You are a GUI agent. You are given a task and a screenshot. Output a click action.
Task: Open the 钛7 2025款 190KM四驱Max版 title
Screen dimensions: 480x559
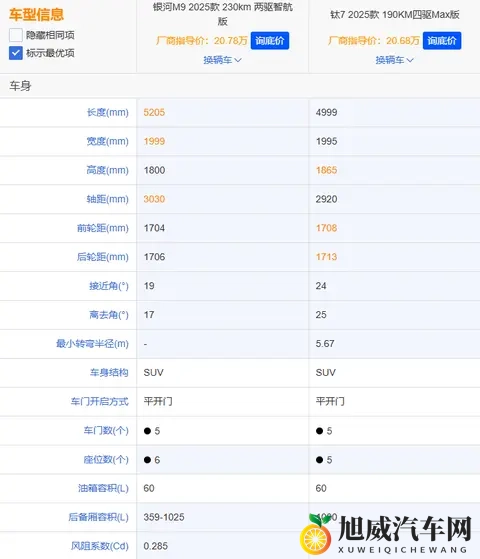pyautogui.click(x=394, y=15)
